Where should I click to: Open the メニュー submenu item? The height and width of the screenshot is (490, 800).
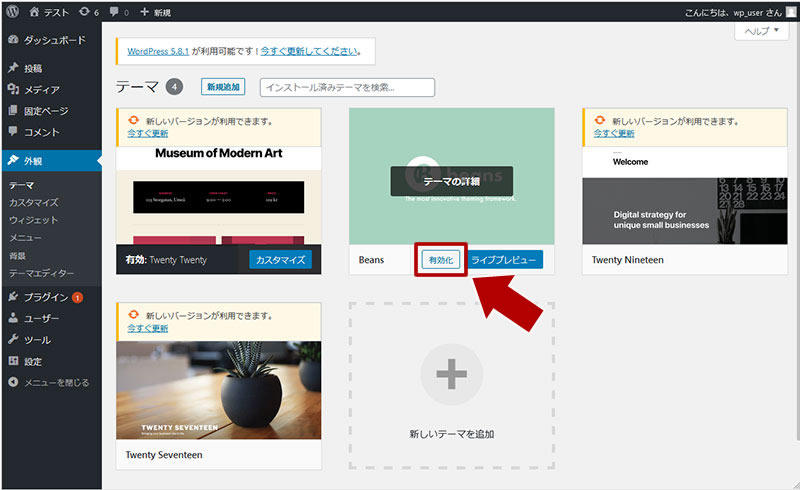(25, 238)
